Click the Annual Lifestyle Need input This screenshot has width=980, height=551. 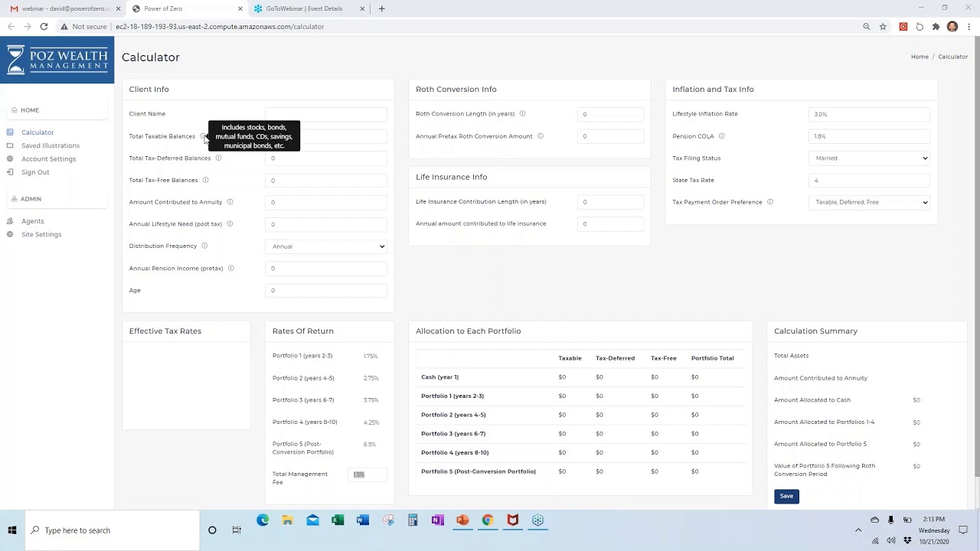tap(326, 224)
